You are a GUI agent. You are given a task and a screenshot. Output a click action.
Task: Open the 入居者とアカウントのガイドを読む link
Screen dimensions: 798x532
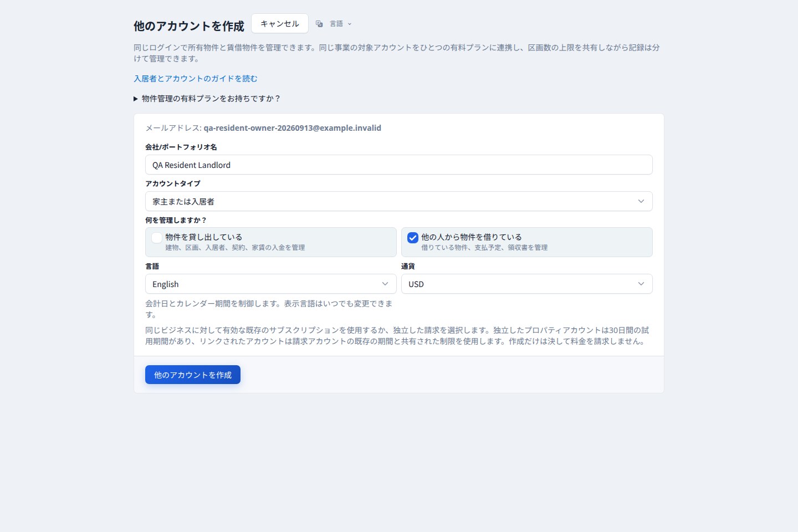196,79
